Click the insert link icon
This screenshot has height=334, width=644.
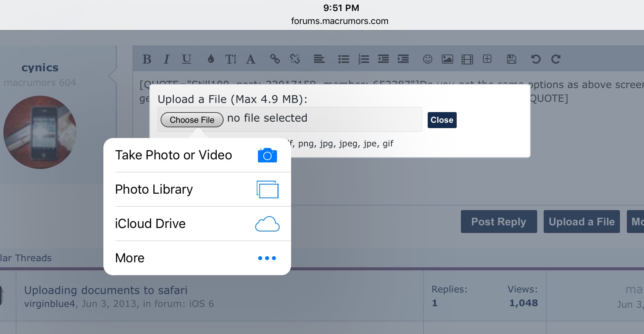click(275, 59)
